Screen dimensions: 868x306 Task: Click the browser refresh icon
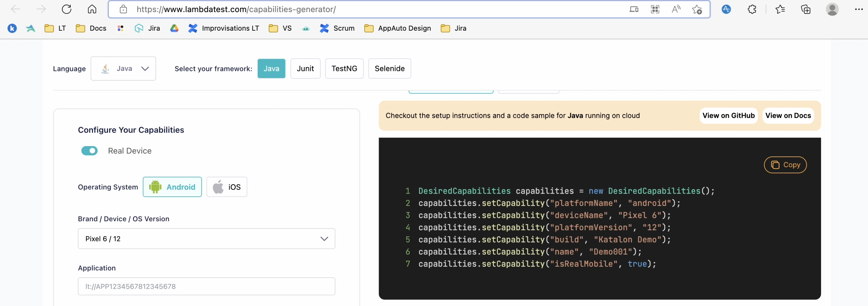[67, 9]
